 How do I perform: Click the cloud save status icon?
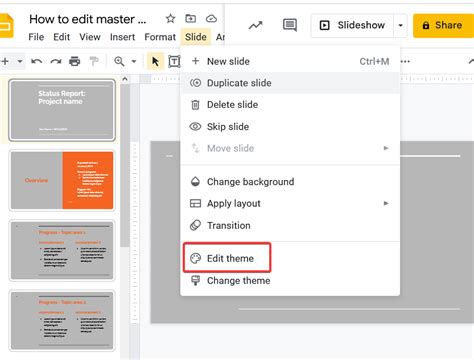click(211, 19)
